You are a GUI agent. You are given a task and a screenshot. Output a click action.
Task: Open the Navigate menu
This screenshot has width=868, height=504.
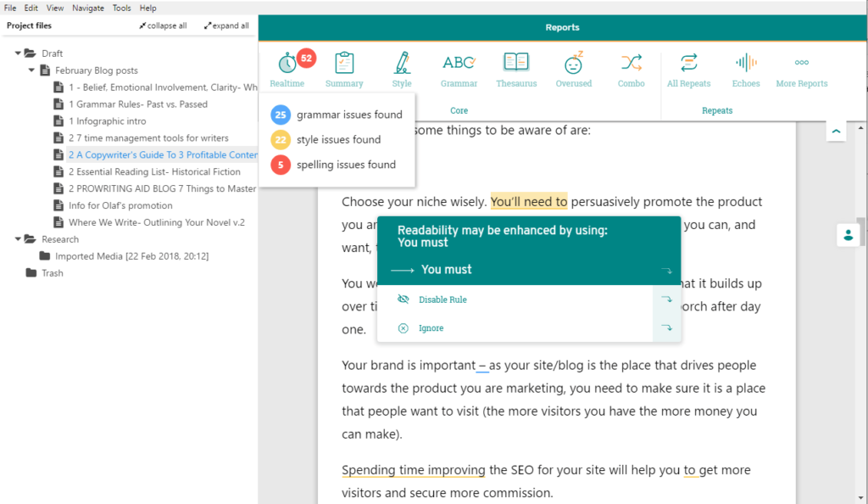pos(87,8)
